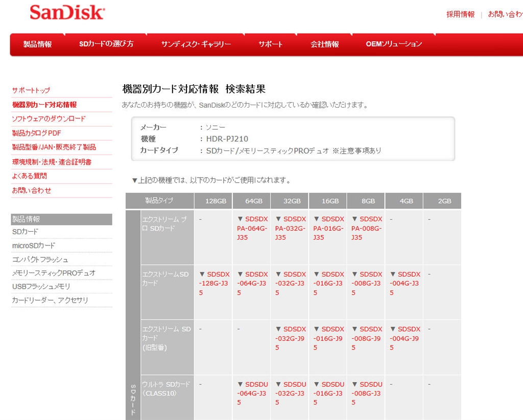Image resolution: width=523 pixels, height=420 pixels.
Task: Open SDSDU-032G-J35 Ultra card entry
Action: 291,393
